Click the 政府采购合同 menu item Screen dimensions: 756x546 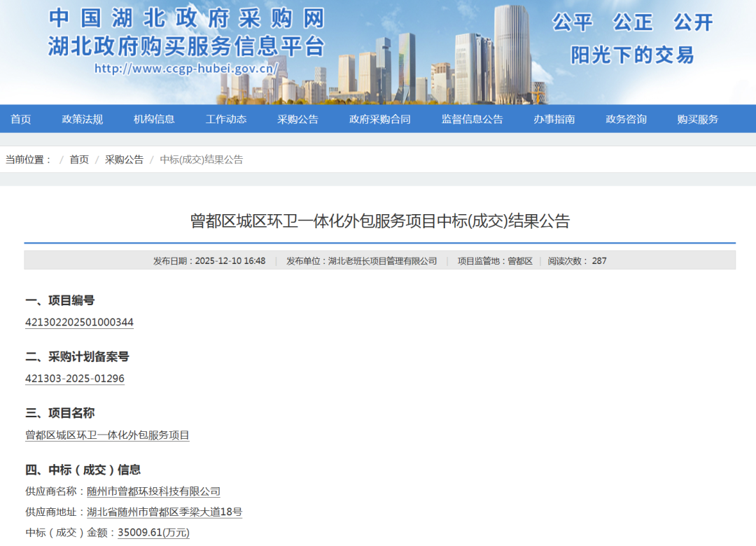coord(380,119)
